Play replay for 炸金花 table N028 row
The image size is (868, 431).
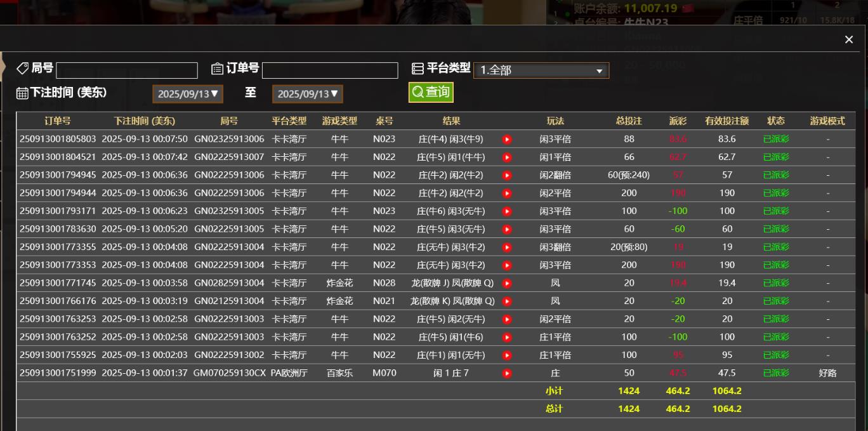[507, 283]
